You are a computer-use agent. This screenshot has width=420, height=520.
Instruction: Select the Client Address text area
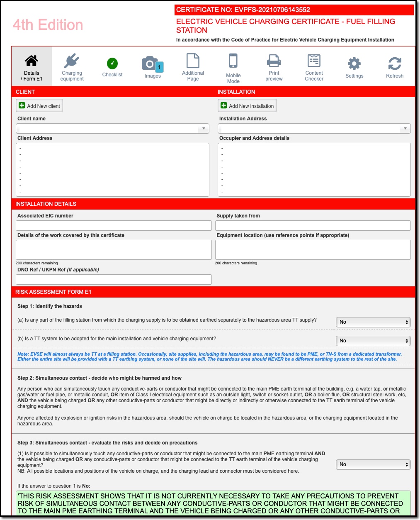[x=112, y=169]
